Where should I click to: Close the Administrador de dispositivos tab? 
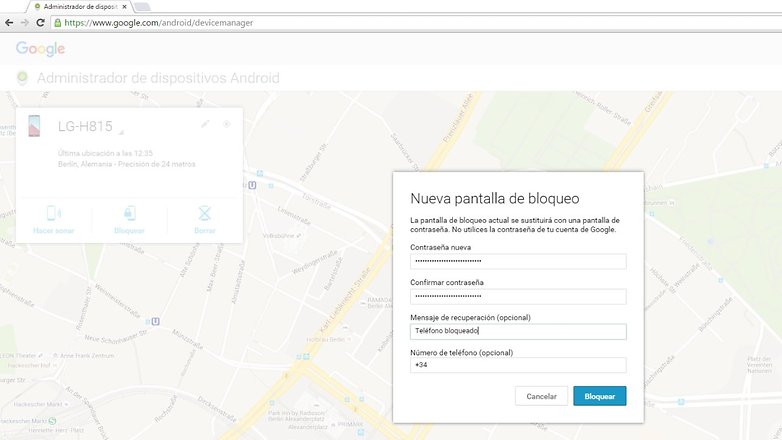(124, 6)
